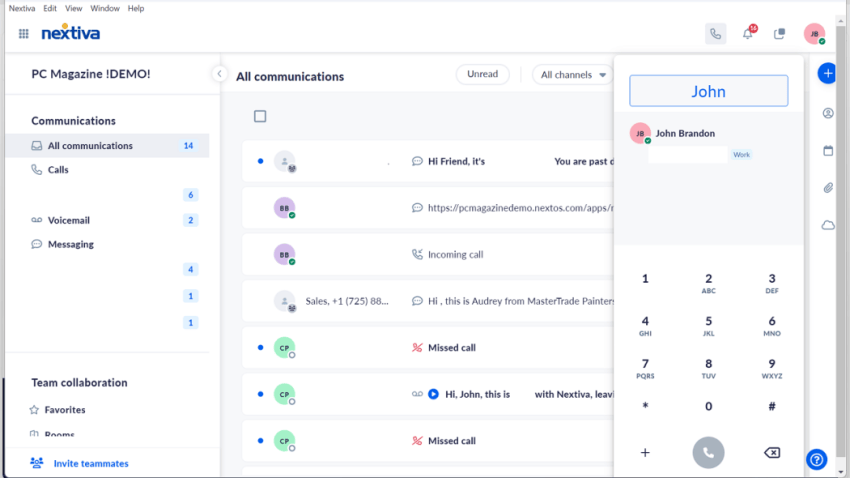Click the hash key on keypad
This screenshot has height=478, width=850.
772,406
